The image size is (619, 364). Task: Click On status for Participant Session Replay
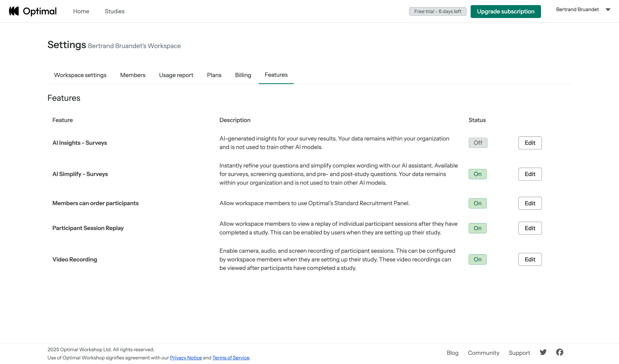pos(478,228)
